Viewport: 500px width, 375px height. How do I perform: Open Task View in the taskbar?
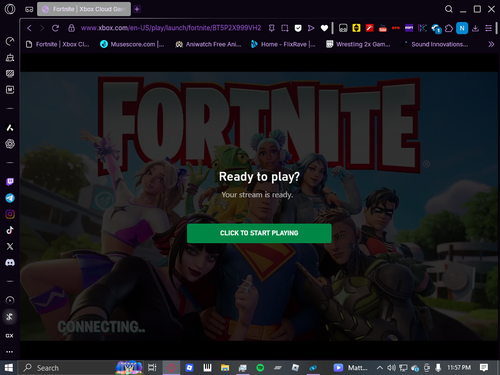(152, 368)
